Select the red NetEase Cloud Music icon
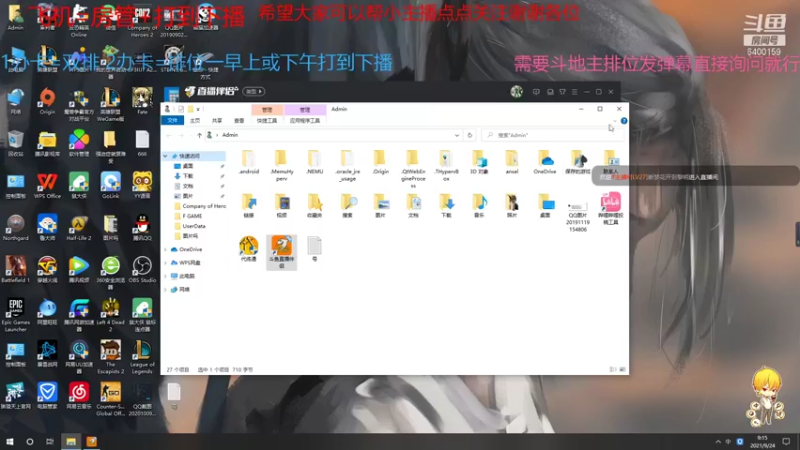The height and width of the screenshot is (450, 800). [79, 396]
